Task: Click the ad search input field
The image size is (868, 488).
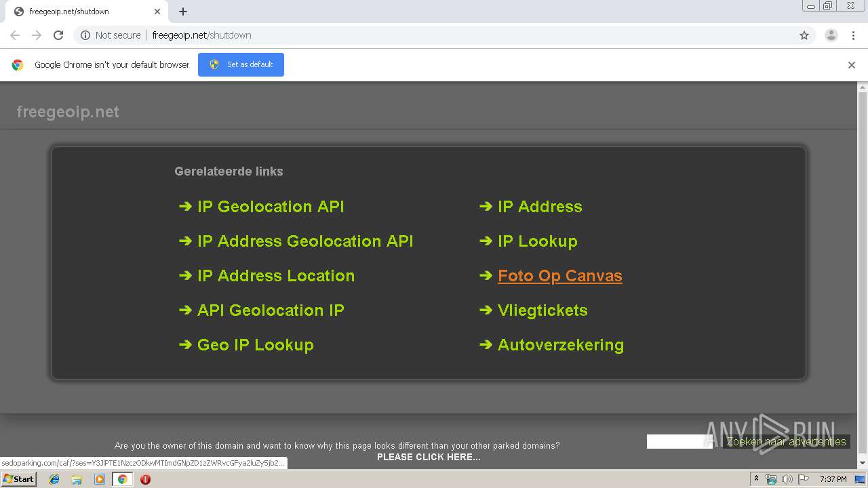Action: pyautogui.click(x=679, y=442)
